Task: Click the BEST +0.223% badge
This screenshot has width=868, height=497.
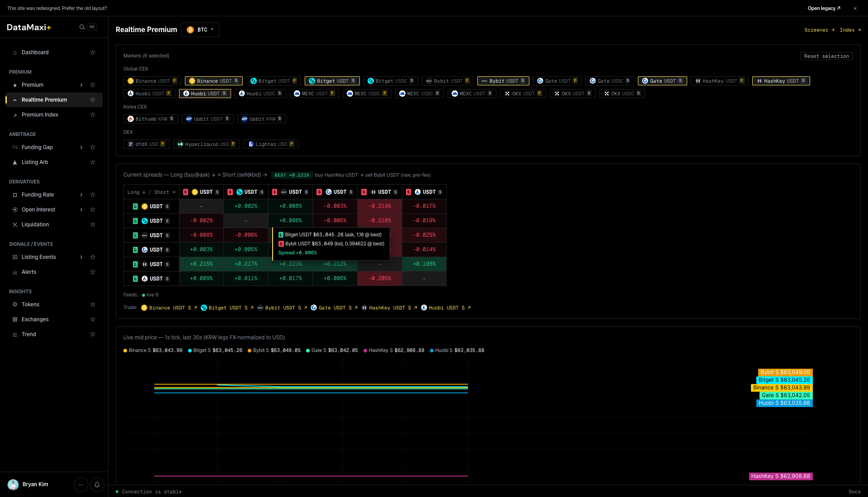Action: point(292,175)
